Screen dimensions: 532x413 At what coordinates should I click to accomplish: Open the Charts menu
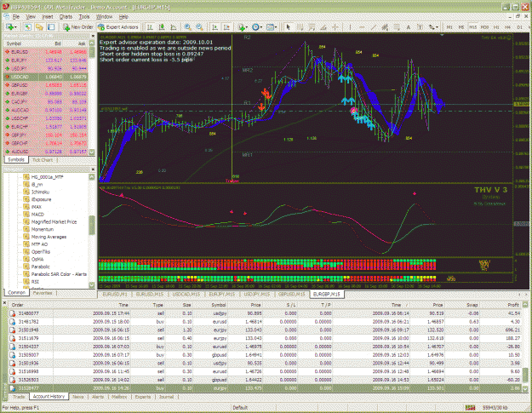point(66,16)
